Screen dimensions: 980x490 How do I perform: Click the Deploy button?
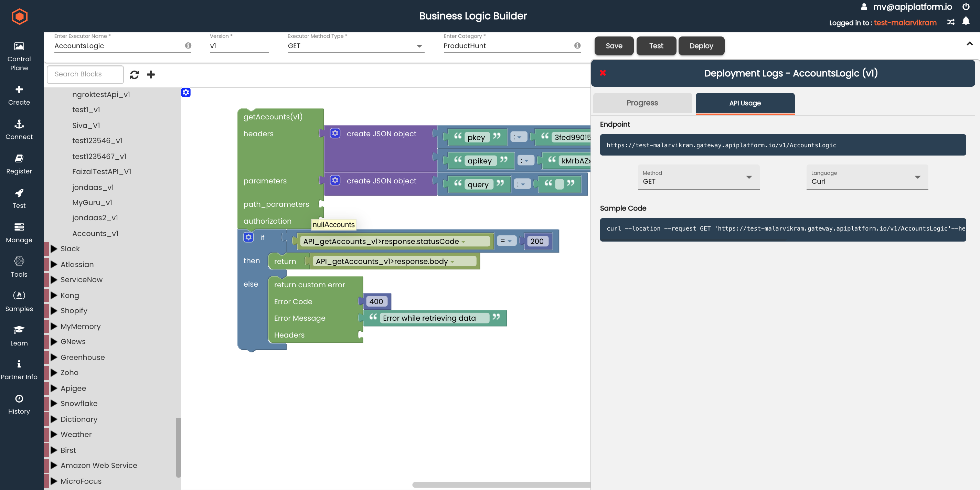pos(701,46)
